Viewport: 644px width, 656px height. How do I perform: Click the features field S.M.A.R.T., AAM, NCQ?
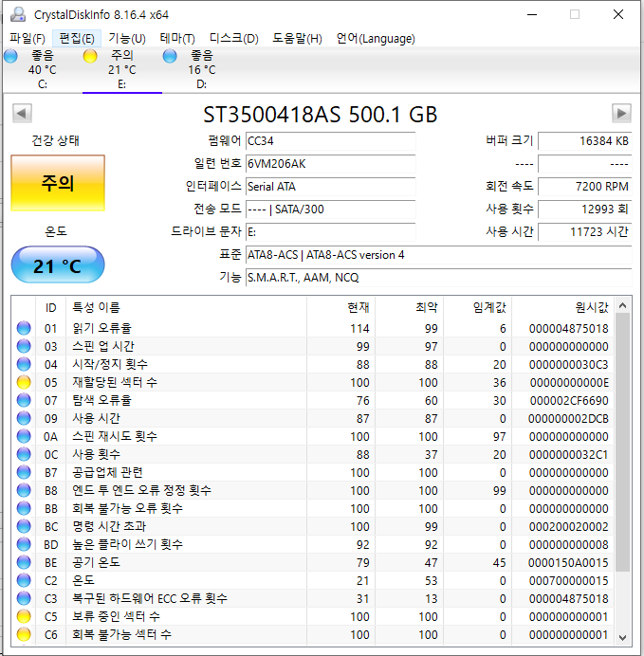tap(438, 278)
